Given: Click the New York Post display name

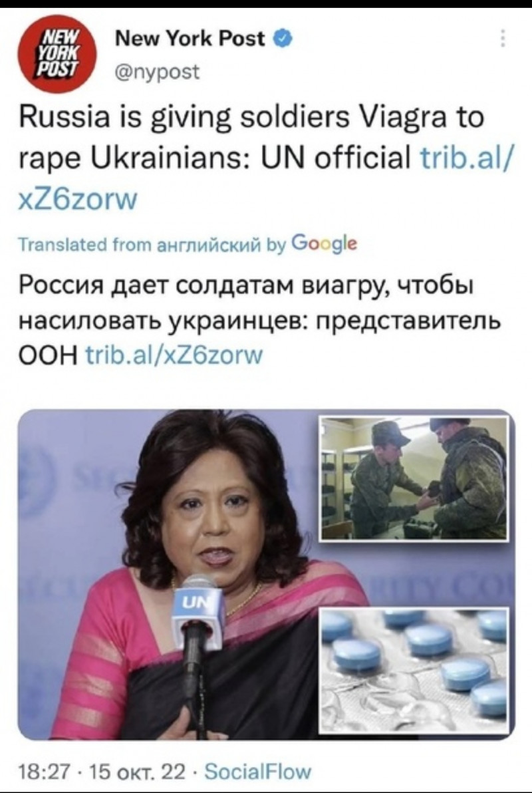Looking at the screenshot, I should click(x=190, y=38).
